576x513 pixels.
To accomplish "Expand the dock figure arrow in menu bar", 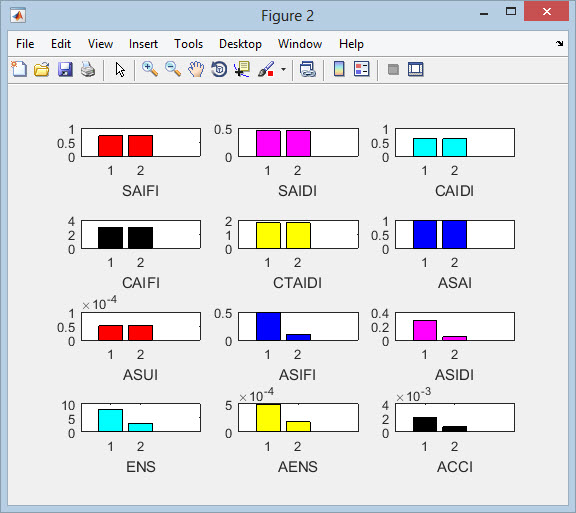I will (x=559, y=44).
